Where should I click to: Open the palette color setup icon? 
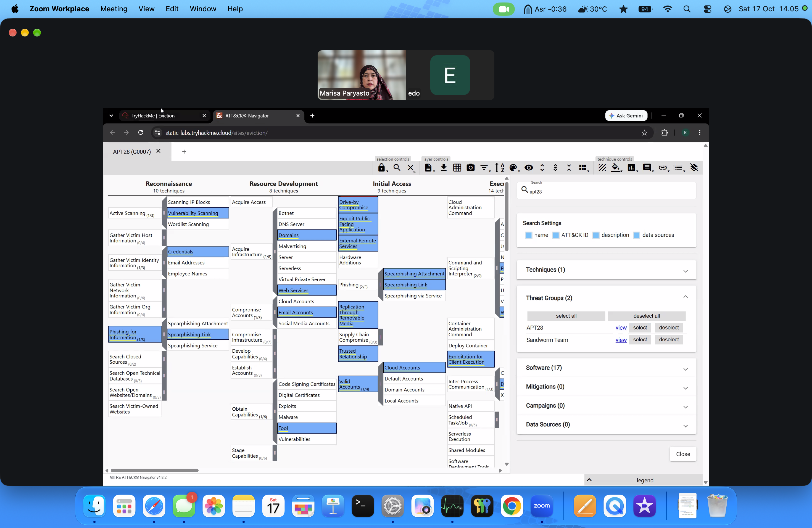(513, 167)
